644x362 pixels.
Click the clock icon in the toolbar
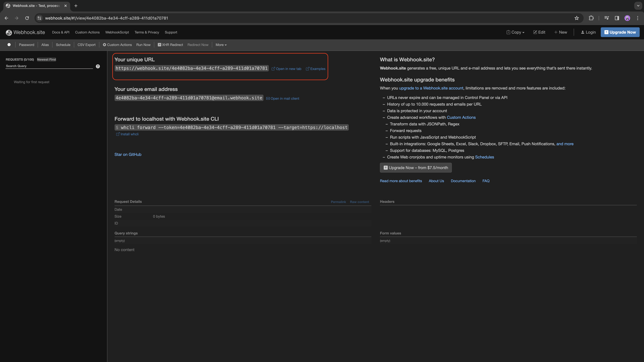(x=9, y=45)
